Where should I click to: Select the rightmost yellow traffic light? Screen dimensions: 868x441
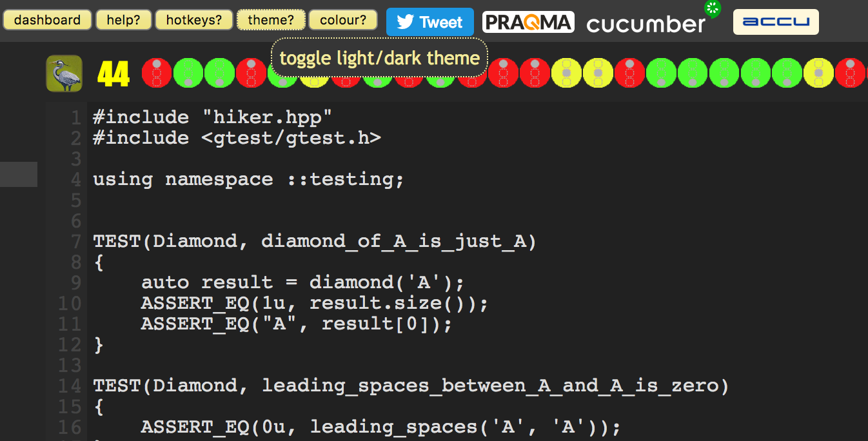click(x=819, y=73)
